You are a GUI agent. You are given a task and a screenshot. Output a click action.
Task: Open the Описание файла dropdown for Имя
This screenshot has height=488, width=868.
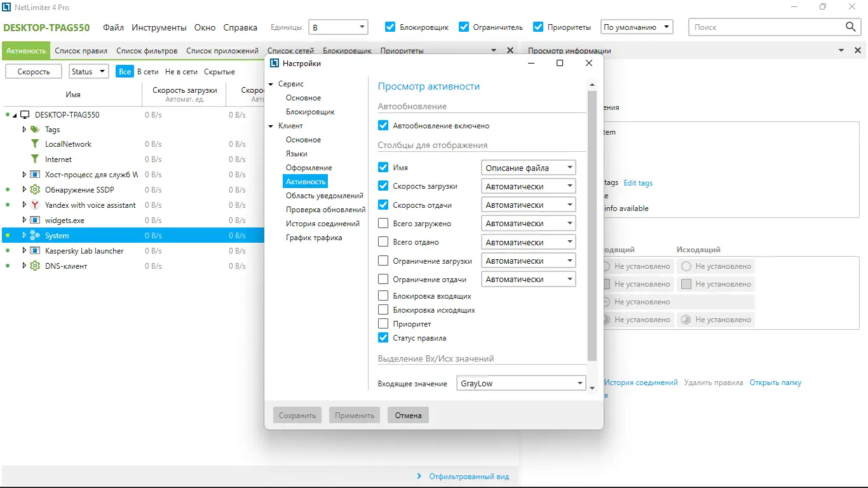(529, 168)
